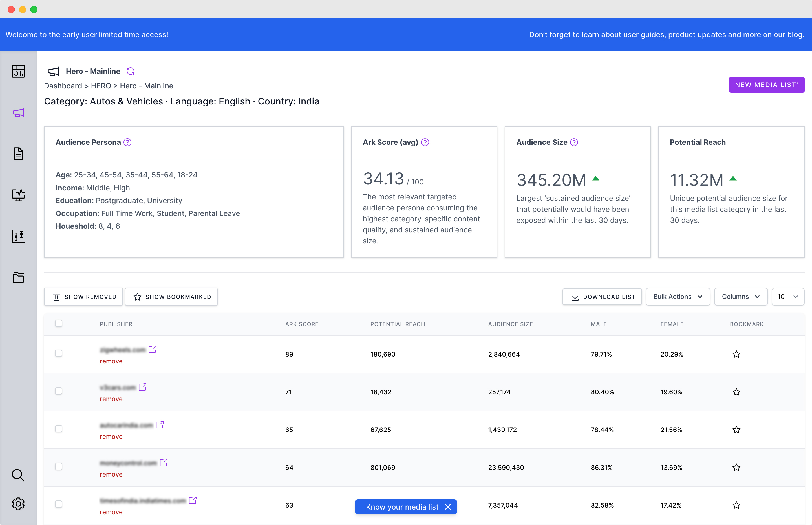Click the search magnifier sidebar icon
812x525 pixels.
click(x=18, y=475)
